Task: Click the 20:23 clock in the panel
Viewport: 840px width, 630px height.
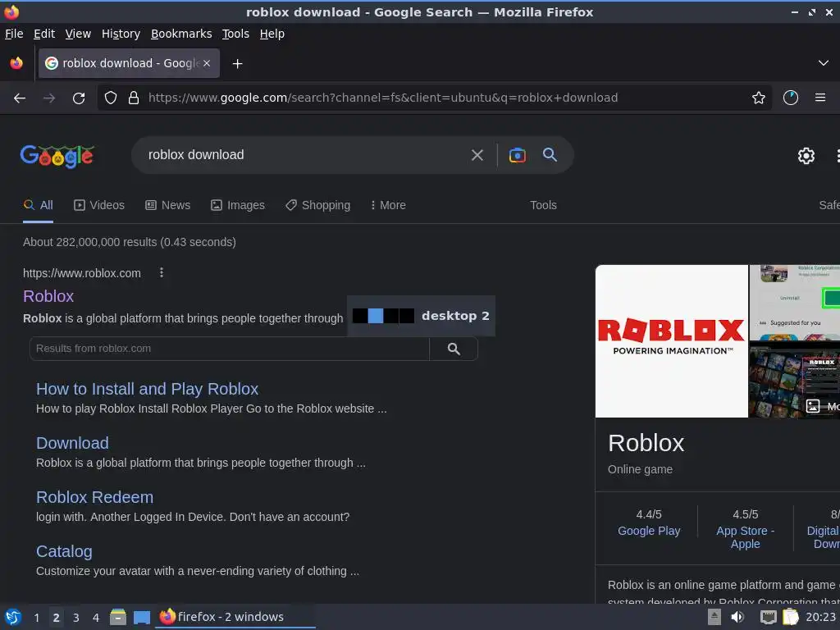Action: [820, 617]
